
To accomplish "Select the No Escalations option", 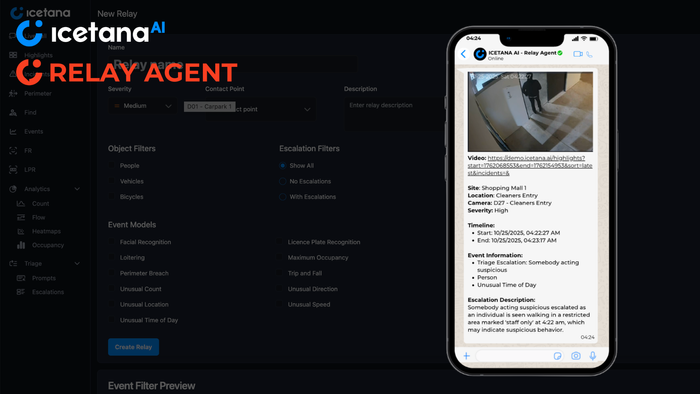I will point(283,181).
